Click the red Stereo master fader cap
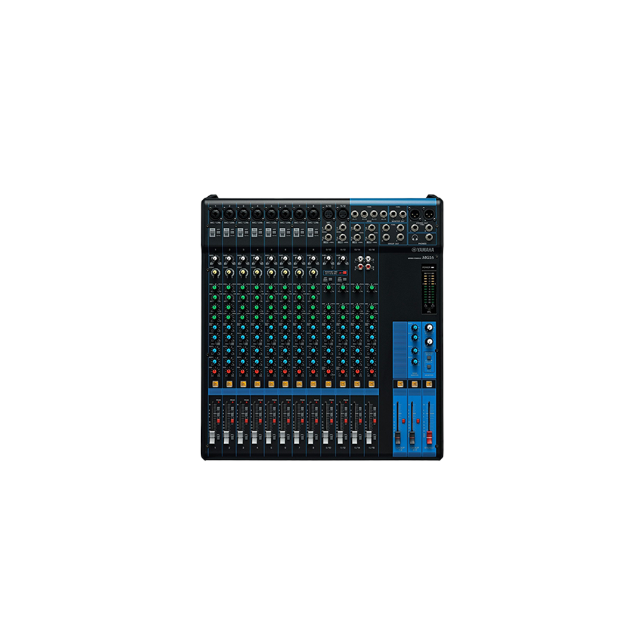 [x=429, y=437]
